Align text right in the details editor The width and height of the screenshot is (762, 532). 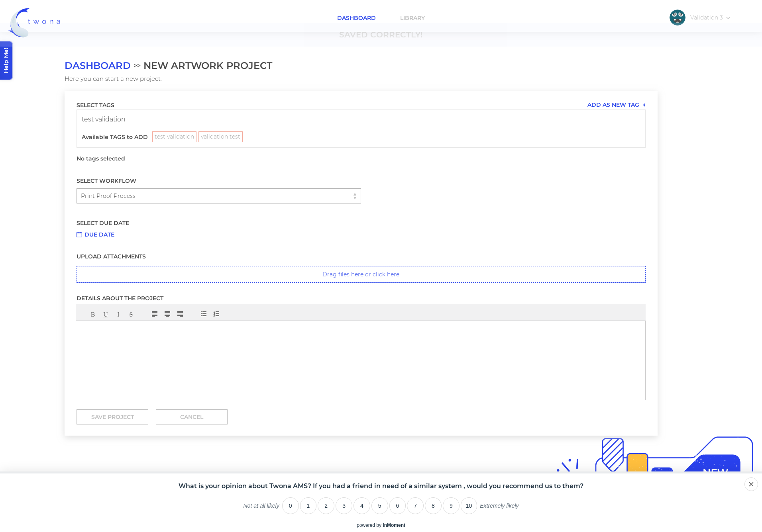[180, 314]
